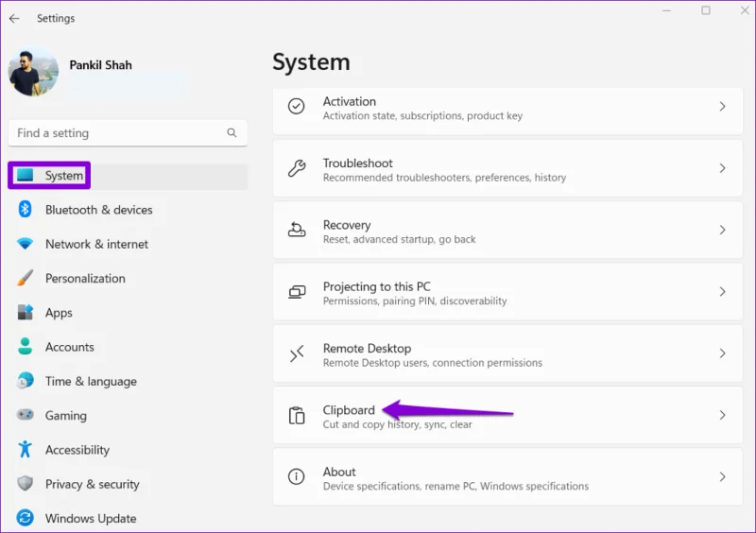This screenshot has width=756, height=533.
Task: Minimize the Settings window
Action: click(x=667, y=10)
